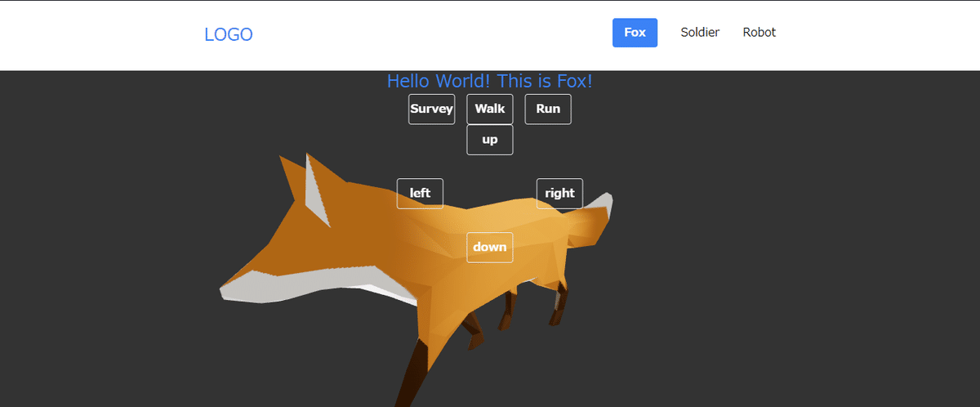Switch to the Soldier tab

(700, 33)
